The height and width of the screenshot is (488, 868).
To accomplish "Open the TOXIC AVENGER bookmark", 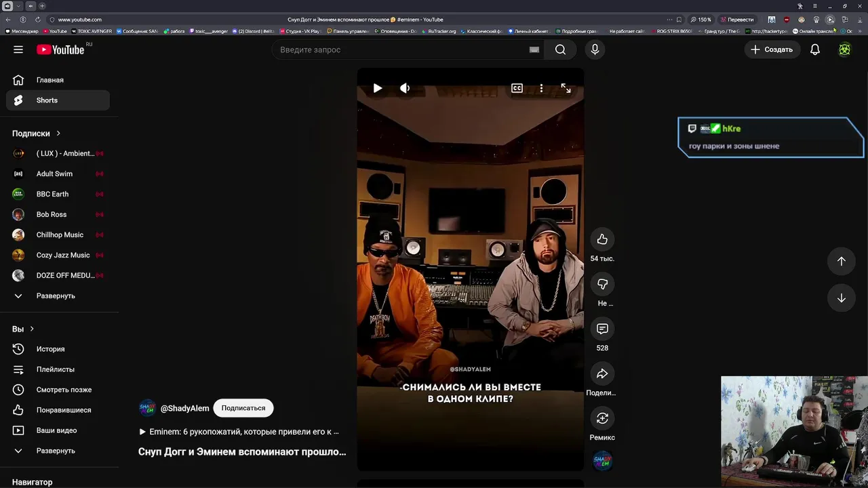I will [92, 31].
